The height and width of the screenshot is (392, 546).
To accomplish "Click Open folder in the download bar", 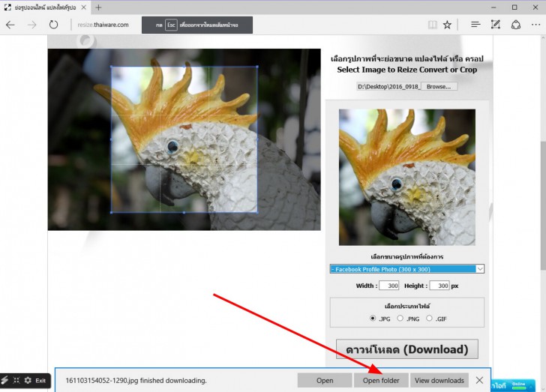I will tap(381, 381).
